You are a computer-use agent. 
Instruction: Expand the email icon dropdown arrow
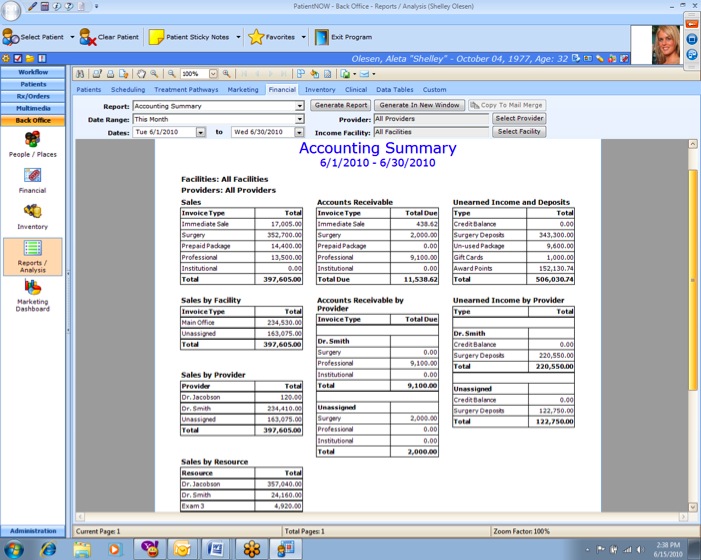pos(374,74)
